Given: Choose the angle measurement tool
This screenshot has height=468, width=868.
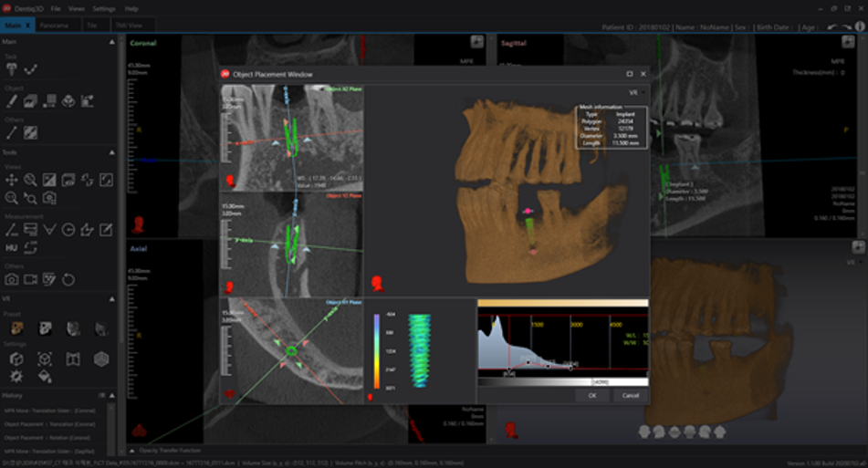Looking at the screenshot, I should coord(49,230).
